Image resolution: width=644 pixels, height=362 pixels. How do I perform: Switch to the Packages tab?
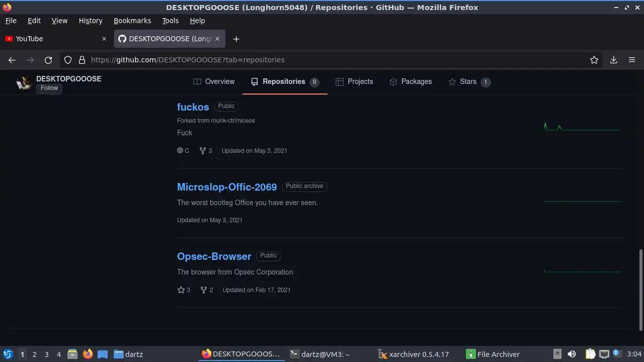coord(411,81)
